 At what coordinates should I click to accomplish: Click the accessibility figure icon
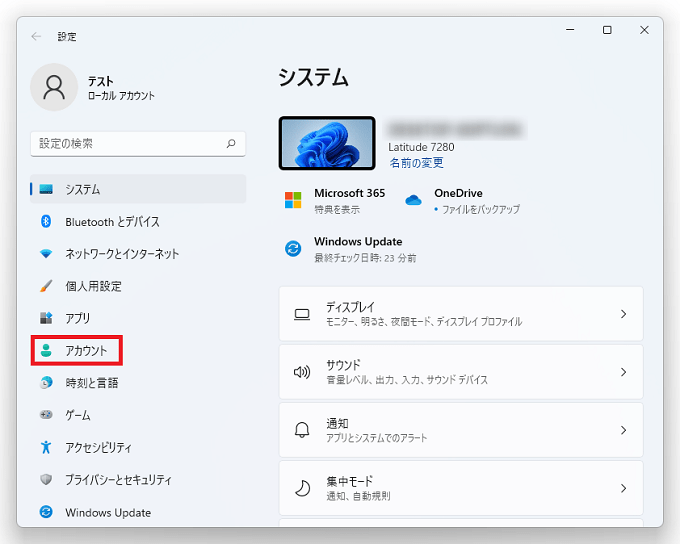(46, 447)
